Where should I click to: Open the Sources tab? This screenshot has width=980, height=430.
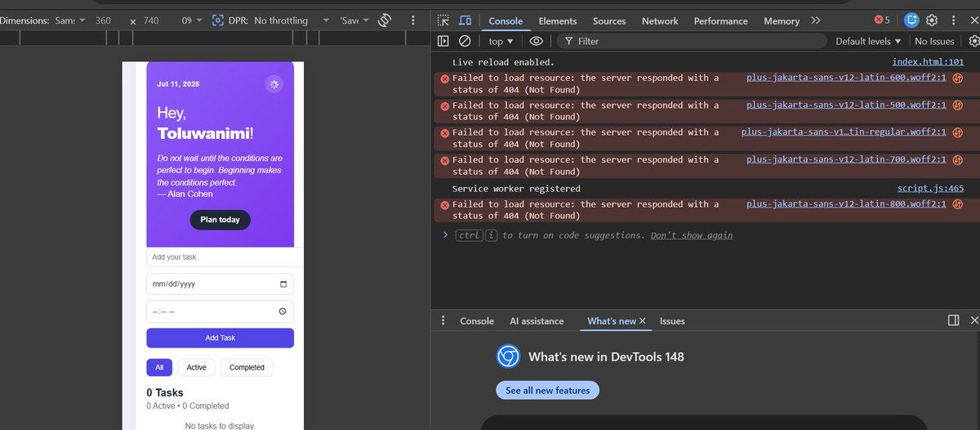tap(609, 21)
